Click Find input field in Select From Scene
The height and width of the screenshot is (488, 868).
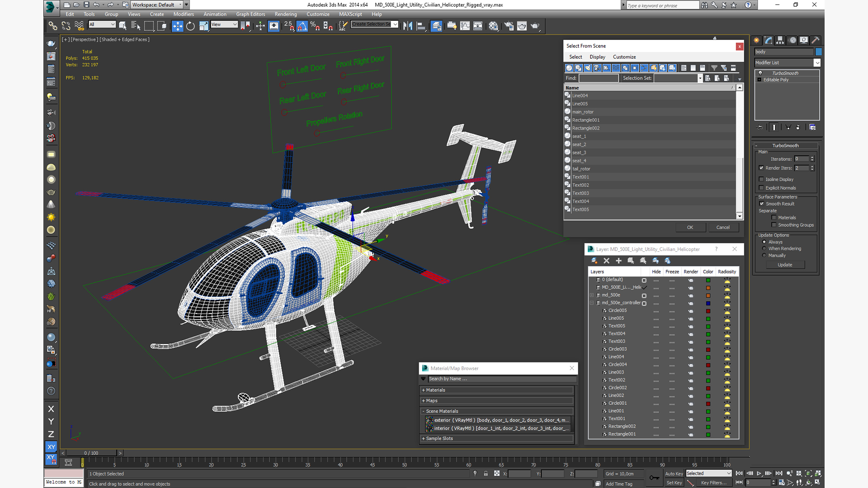coord(599,78)
